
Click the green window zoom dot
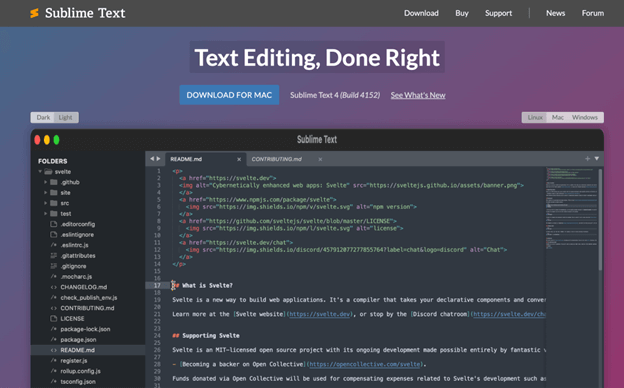click(x=57, y=140)
